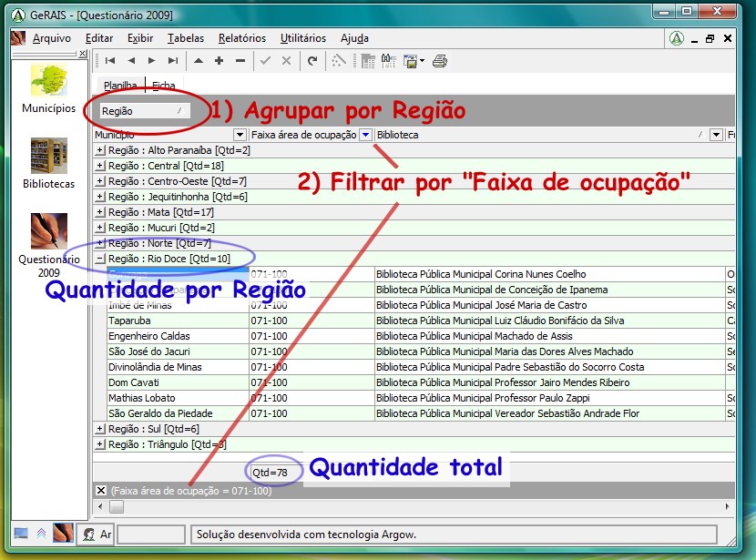
Task: Open the Utilitários menu
Action: pyautogui.click(x=303, y=38)
